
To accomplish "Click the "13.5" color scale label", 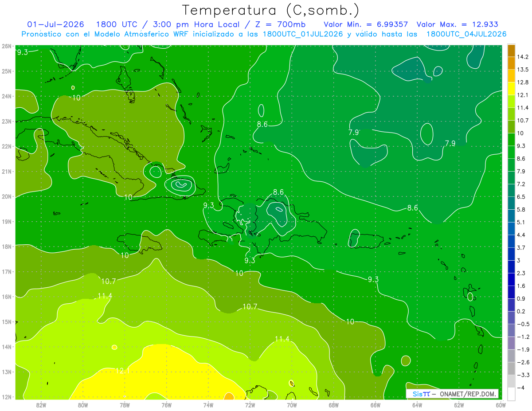I will click(524, 70).
